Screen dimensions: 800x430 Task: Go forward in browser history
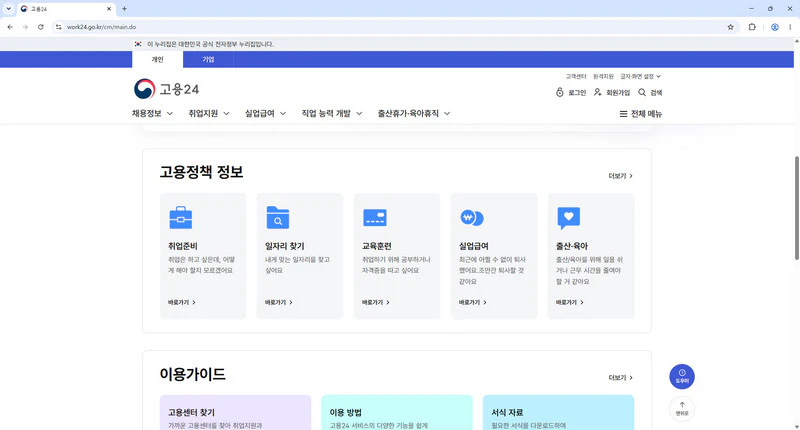click(25, 27)
